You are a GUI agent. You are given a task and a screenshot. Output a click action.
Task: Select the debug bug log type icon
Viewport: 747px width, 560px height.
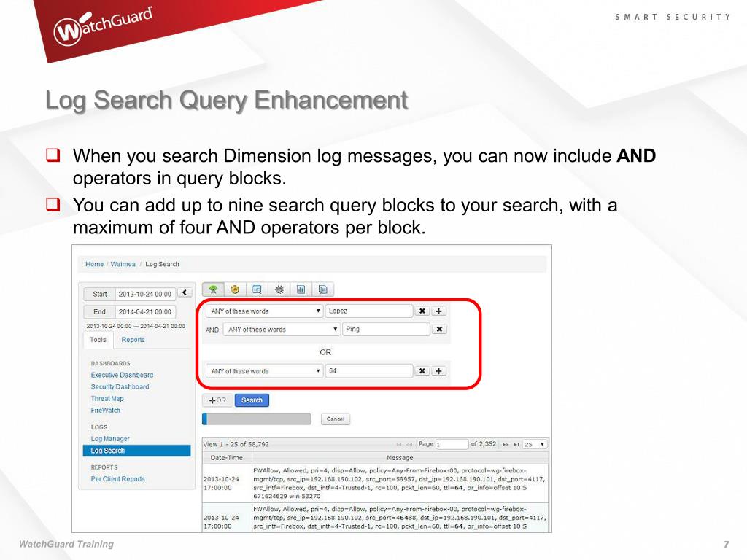279,289
